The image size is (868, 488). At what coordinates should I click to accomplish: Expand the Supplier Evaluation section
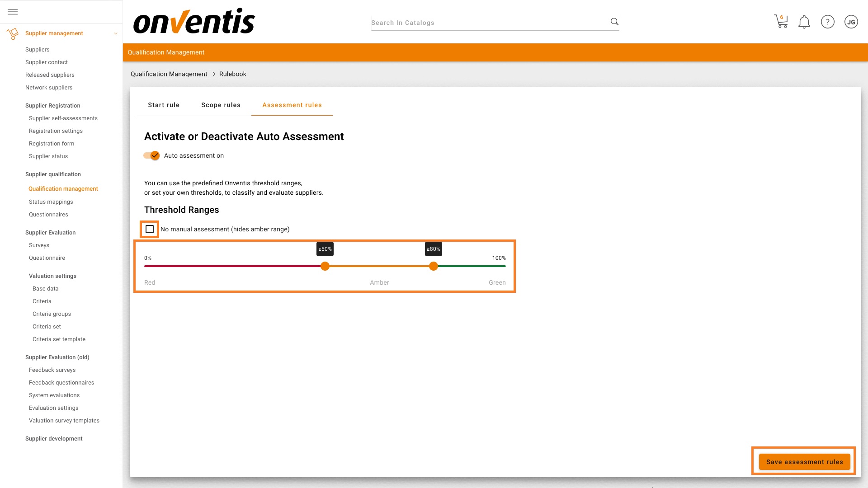click(x=50, y=232)
